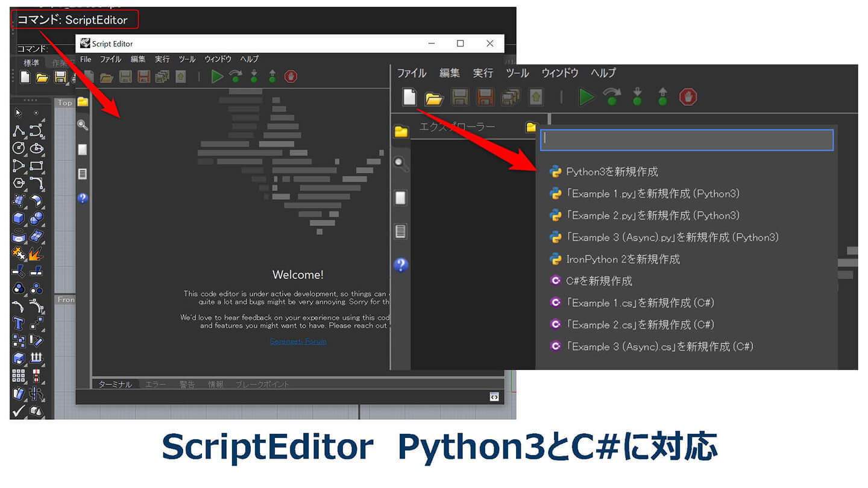The height and width of the screenshot is (488, 868).
Task: Click Rhino New file icon in standard toolbar
Action: click(x=25, y=77)
